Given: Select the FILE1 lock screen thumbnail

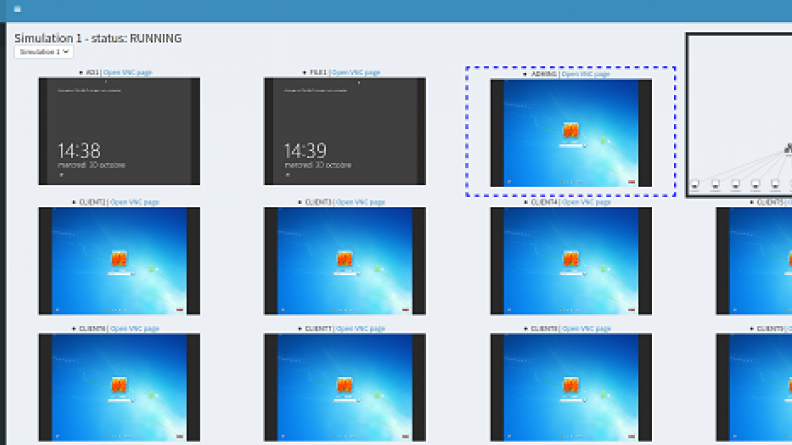Looking at the screenshot, I should (345, 131).
